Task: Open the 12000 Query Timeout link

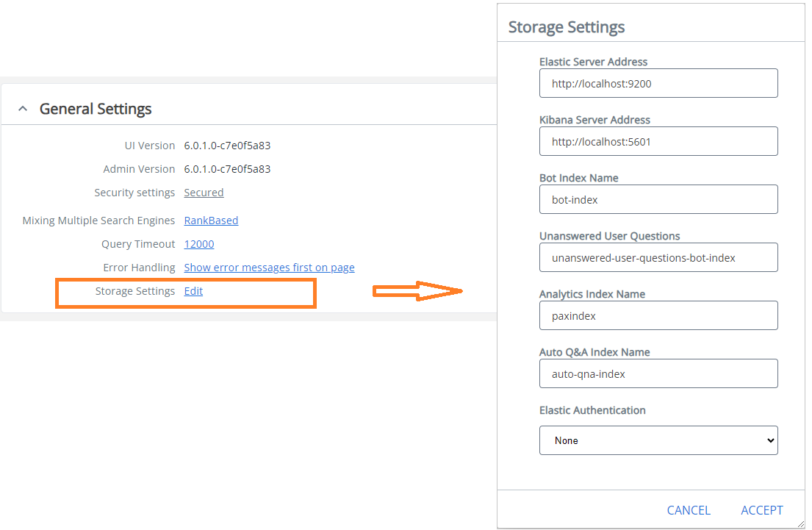Action: pyautogui.click(x=199, y=244)
